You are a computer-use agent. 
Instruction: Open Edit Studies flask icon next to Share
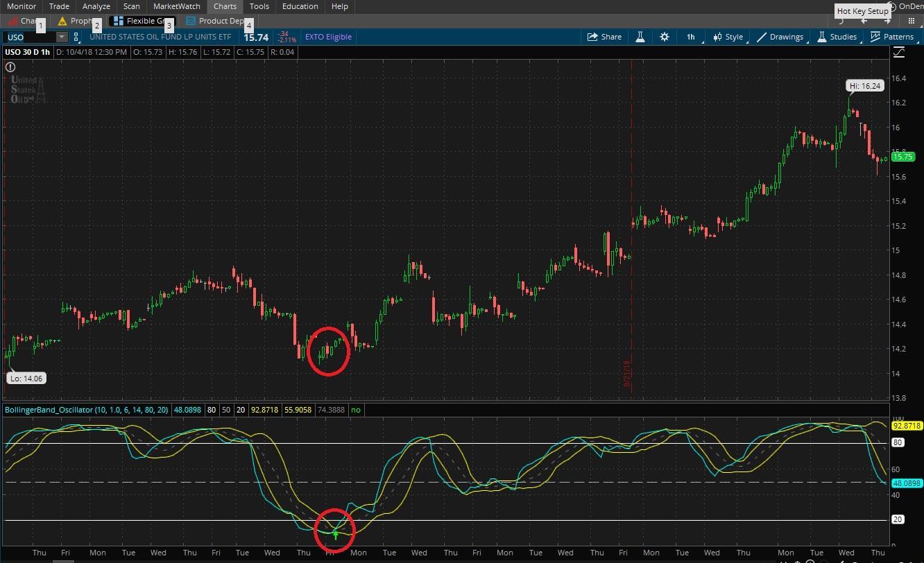[640, 37]
